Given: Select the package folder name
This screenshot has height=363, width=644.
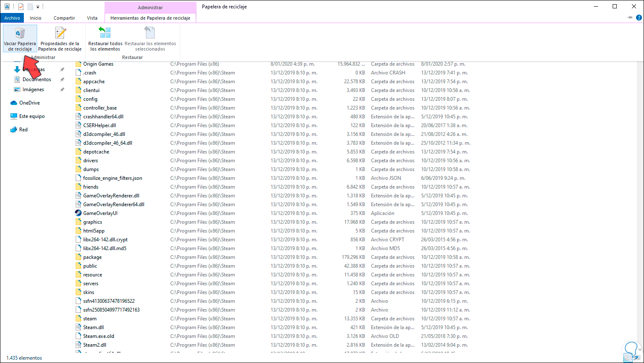Looking at the screenshot, I should [92, 257].
